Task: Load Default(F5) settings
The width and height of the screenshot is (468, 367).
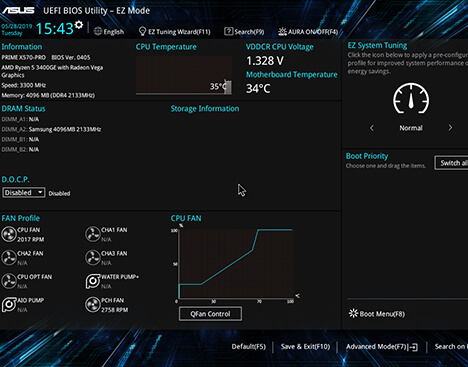Action: 249,347
